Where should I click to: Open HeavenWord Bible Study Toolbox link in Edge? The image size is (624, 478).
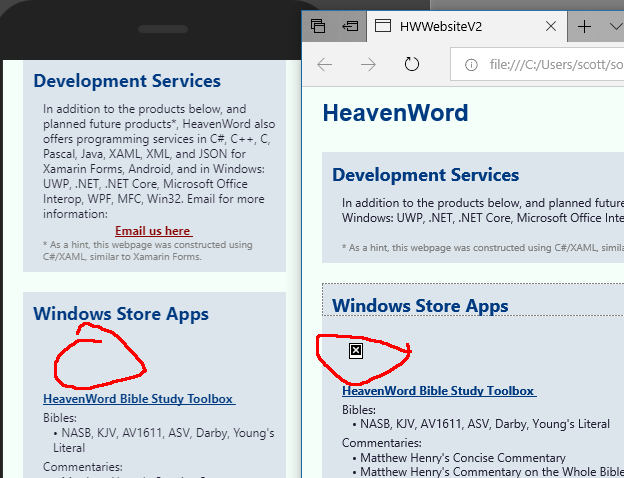click(x=439, y=391)
